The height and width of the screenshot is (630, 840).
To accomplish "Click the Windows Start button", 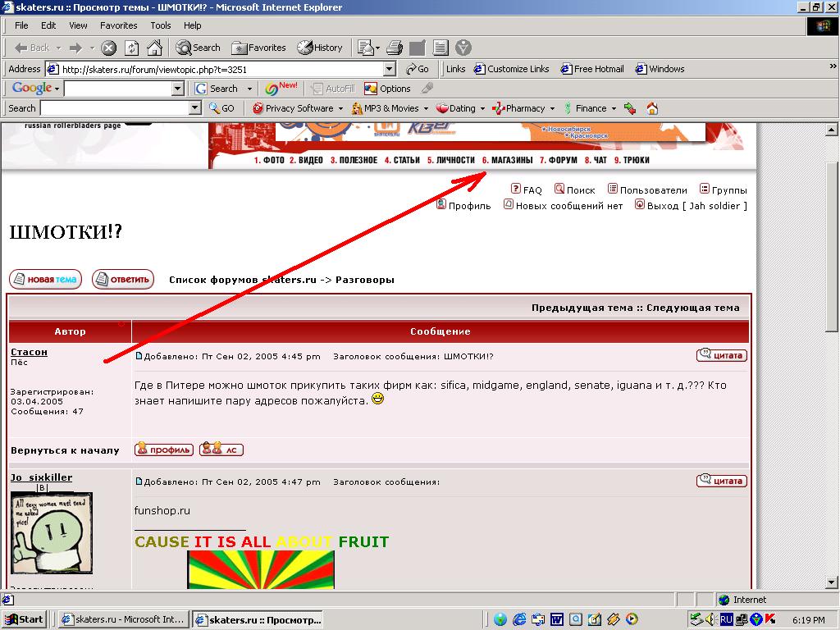I will point(24,619).
